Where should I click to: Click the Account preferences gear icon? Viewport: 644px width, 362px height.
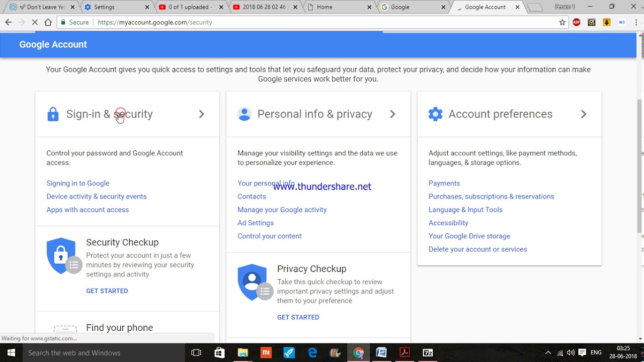point(435,114)
